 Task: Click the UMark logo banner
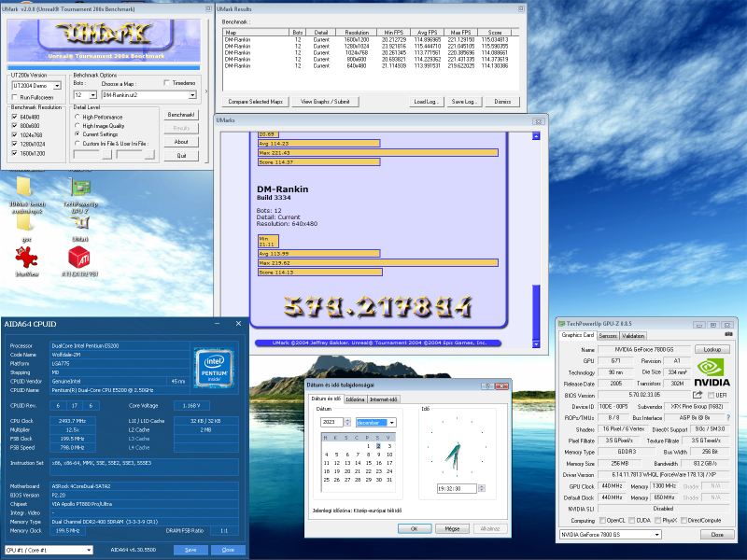tap(104, 40)
